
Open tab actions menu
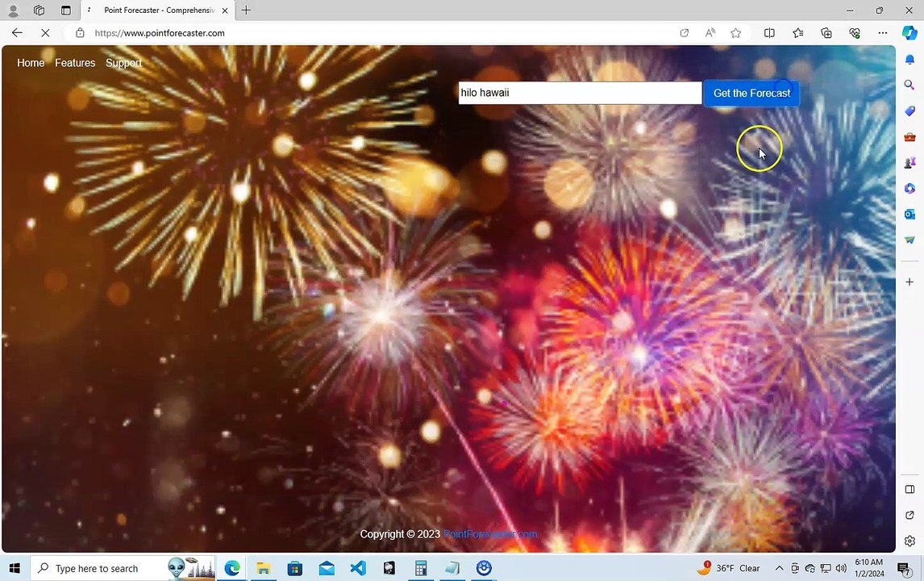[66, 10]
